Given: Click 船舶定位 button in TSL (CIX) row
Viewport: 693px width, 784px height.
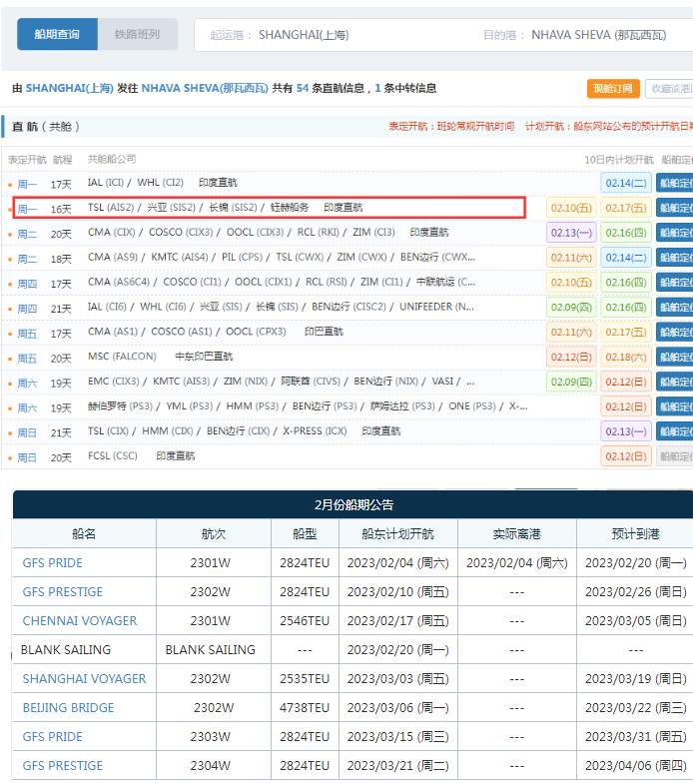Looking at the screenshot, I should [674, 431].
